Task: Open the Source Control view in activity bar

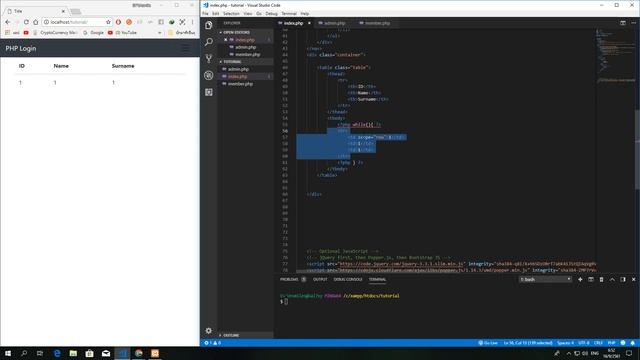Action: pos(209,58)
